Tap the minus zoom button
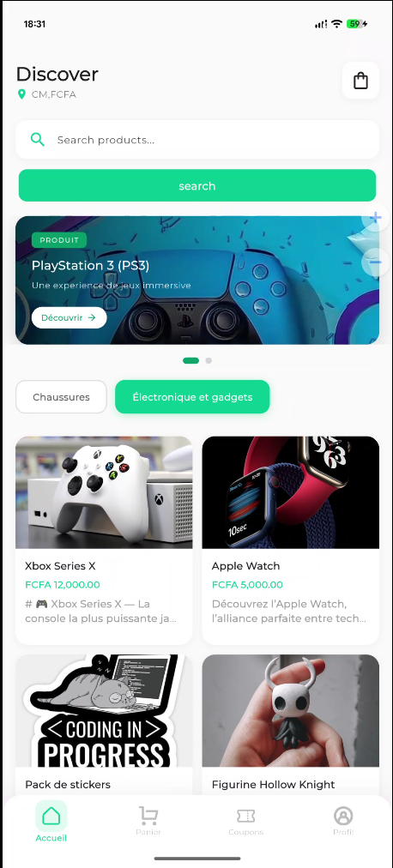The width and height of the screenshot is (393, 868). 375,262
